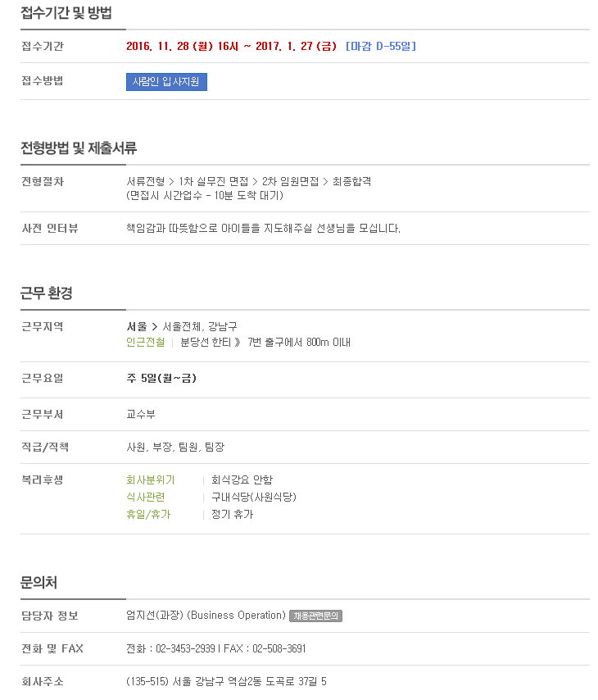Viewport: 598px width, 700px height.
Task: Click the contact name 엄지선(과장)
Action: (x=155, y=616)
